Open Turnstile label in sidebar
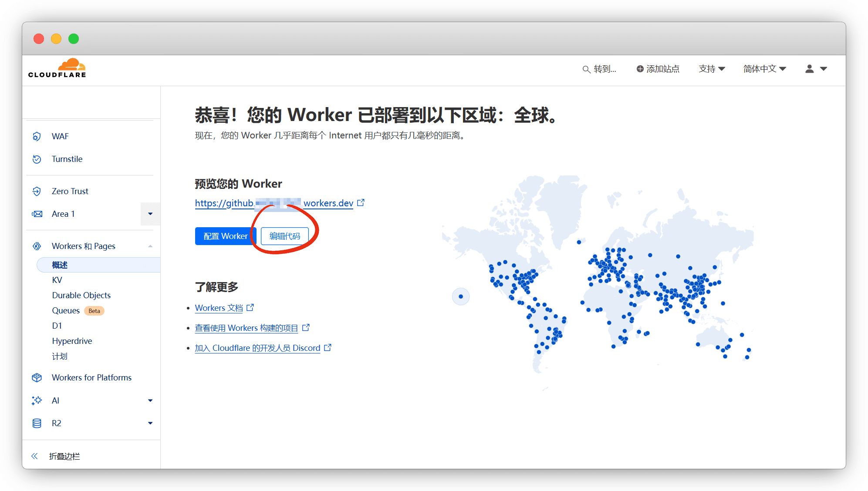 pos(67,159)
